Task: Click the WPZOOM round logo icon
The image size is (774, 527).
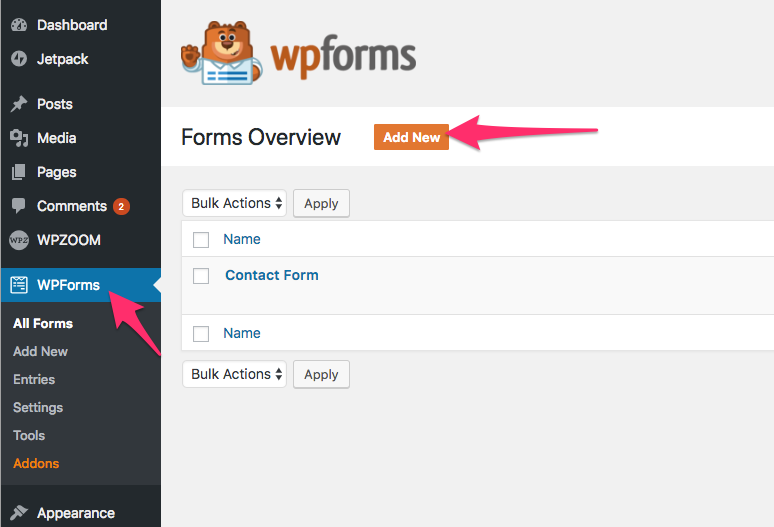Action: tap(19, 240)
